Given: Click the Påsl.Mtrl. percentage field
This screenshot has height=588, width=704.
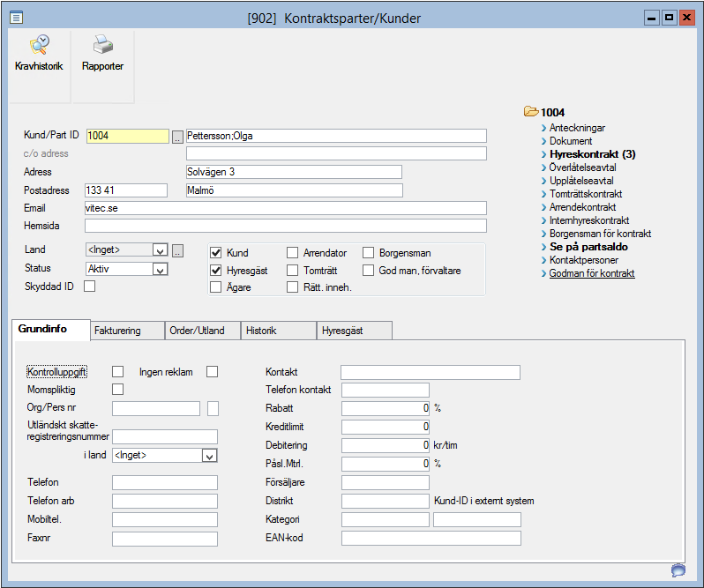Looking at the screenshot, I should (x=386, y=464).
